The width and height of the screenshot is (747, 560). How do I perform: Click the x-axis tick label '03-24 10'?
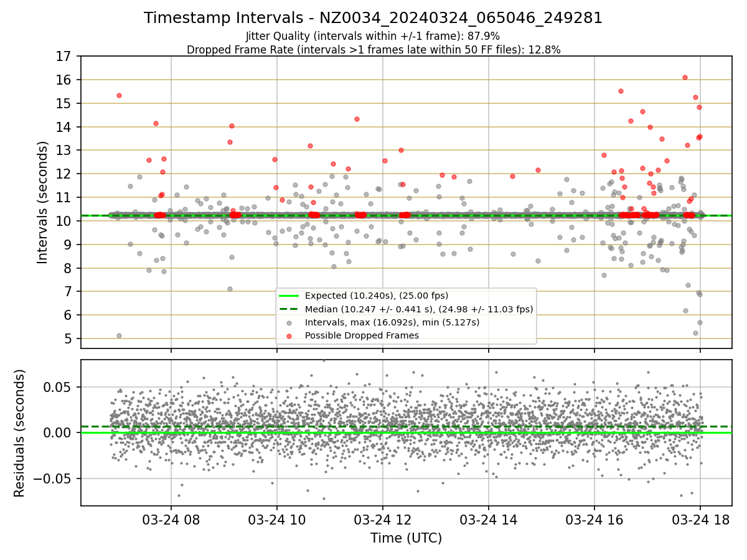point(277,520)
